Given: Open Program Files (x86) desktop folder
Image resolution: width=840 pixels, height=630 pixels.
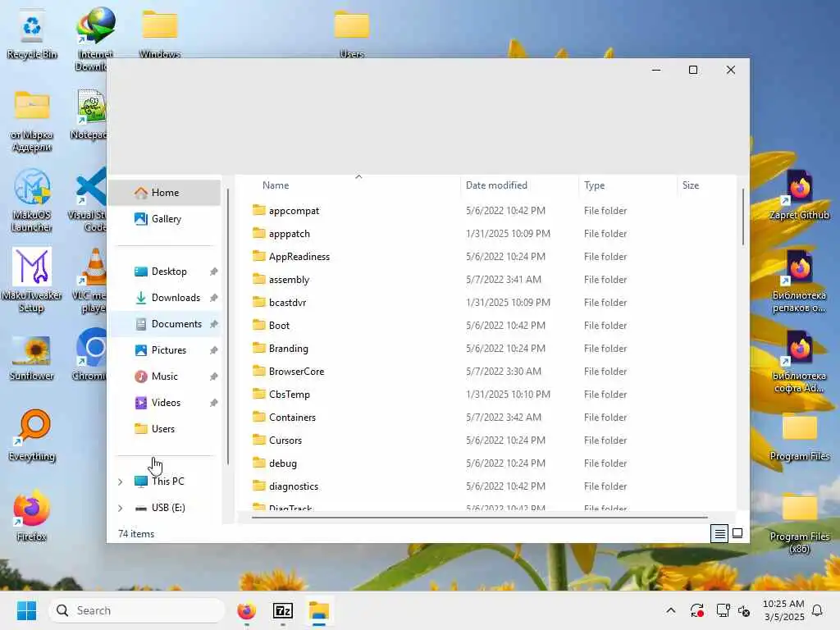Looking at the screenshot, I should coord(799,523).
